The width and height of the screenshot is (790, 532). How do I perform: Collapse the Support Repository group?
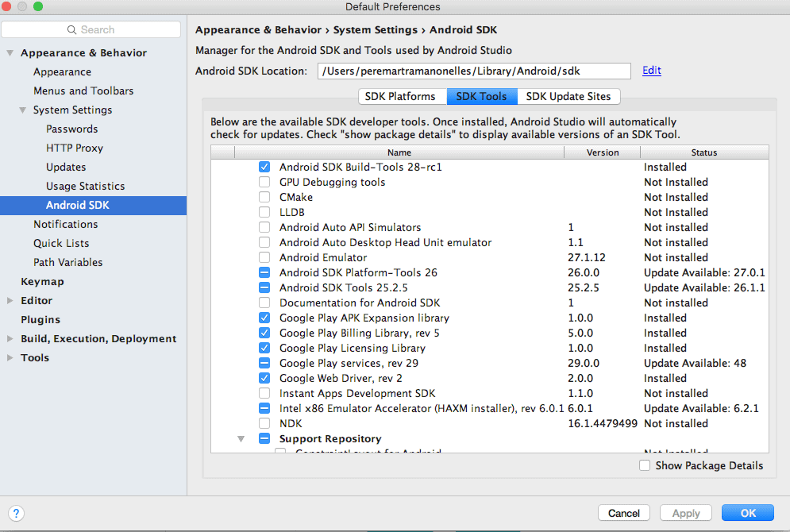point(241,439)
